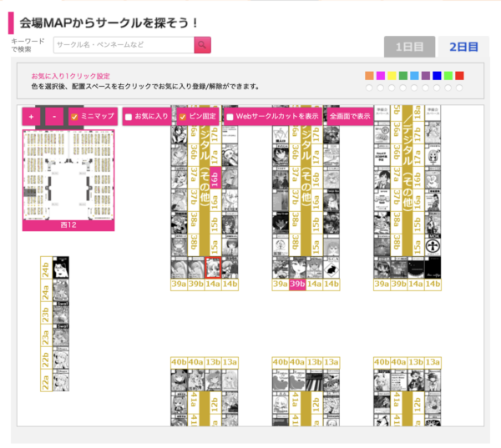Select the radio button under the purple swatch
Viewport: 501px width, 448px height.
[426, 88]
